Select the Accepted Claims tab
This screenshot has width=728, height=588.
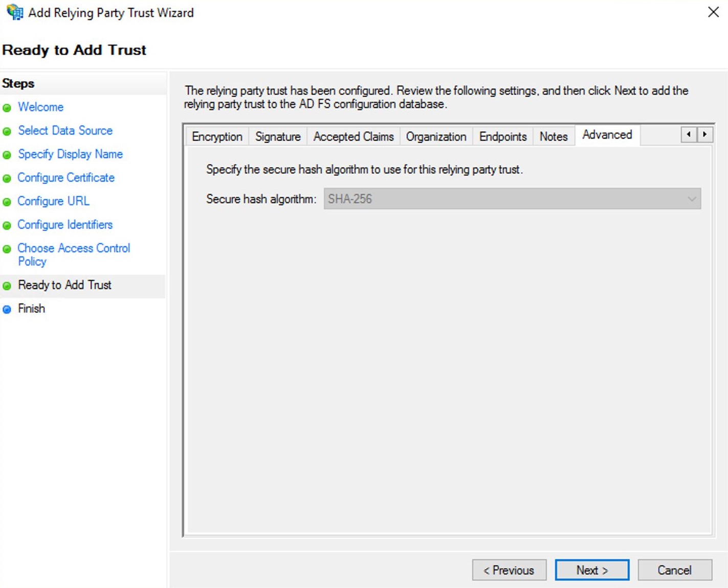(354, 137)
